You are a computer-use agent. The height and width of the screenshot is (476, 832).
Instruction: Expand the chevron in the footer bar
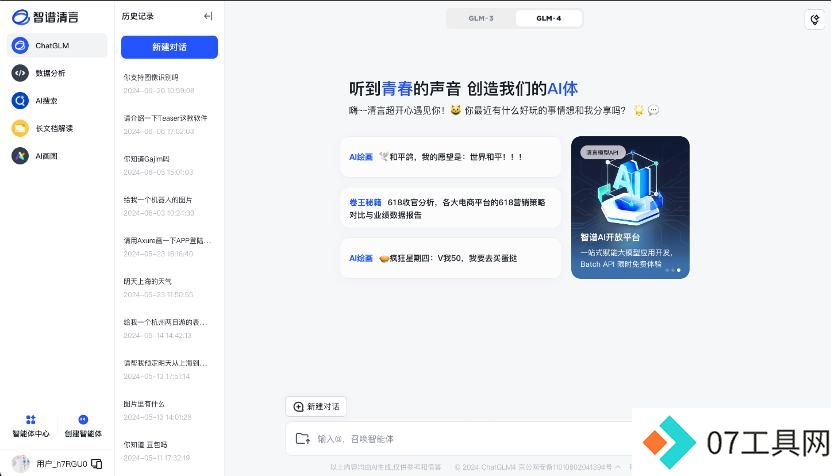point(618,467)
